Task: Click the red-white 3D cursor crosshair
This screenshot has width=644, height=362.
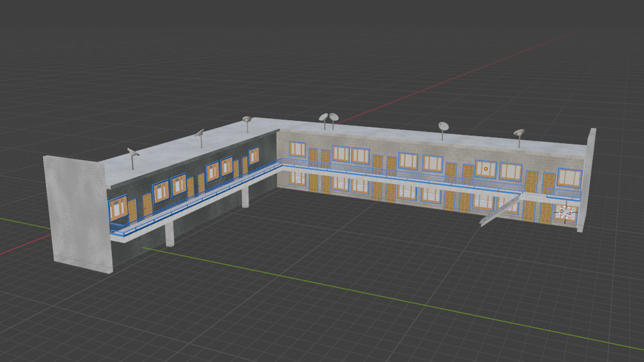Action: click(x=566, y=212)
